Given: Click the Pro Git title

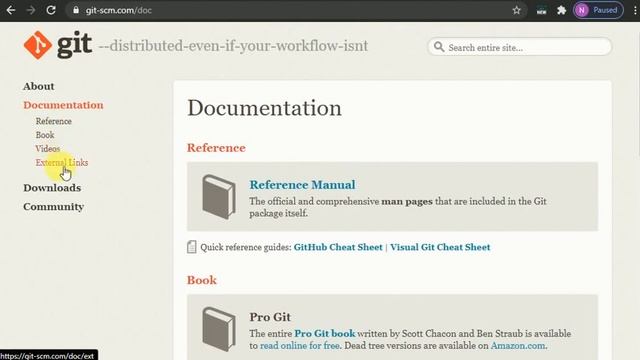Looking at the screenshot, I should click(270, 317).
